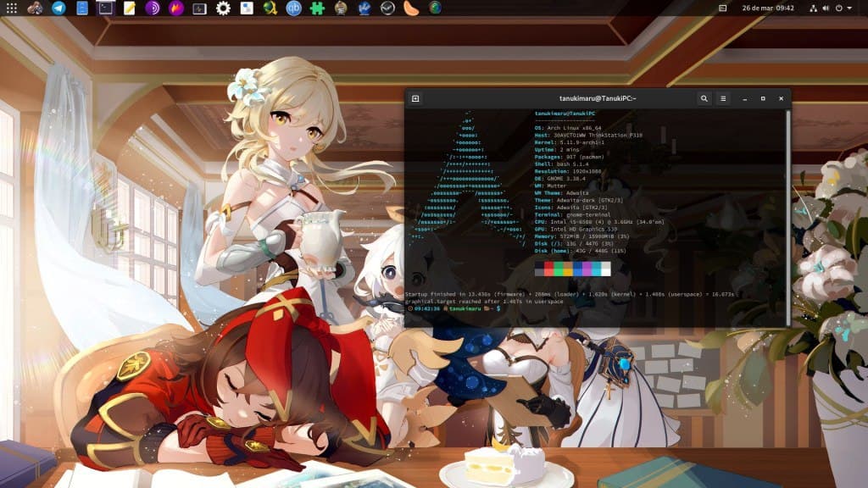Viewport: 868px width, 488px height.
Task: Focus the terminal command prompt line
Action: 593,308
